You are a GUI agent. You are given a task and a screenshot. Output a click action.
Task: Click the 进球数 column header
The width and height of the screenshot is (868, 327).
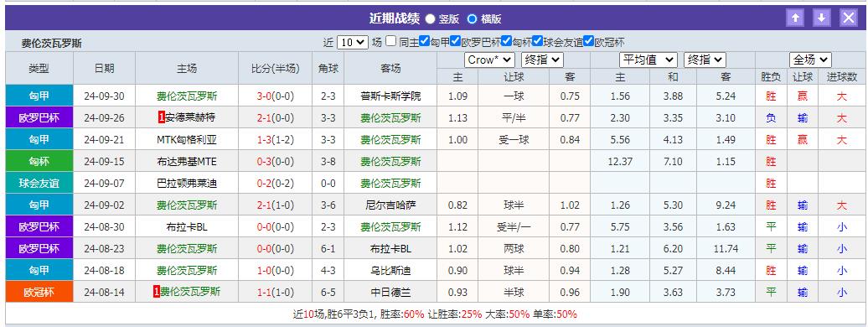coord(842,77)
